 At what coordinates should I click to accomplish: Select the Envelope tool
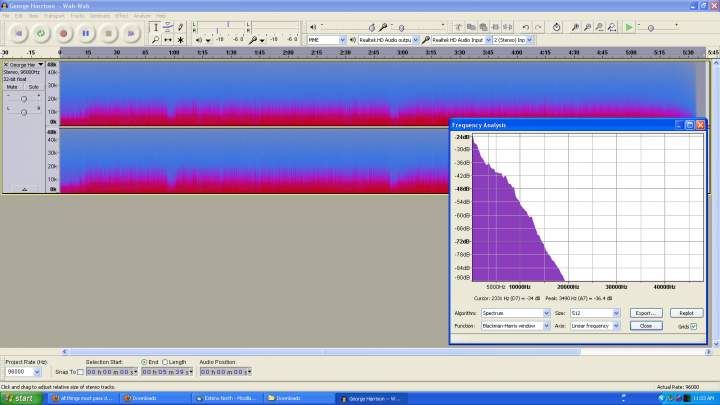tap(168, 28)
